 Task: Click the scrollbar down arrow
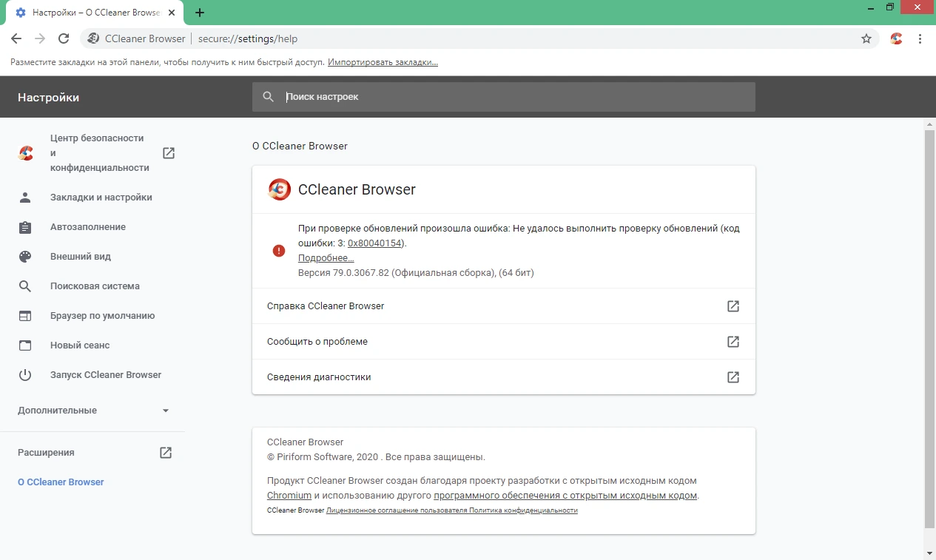point(930,553)
